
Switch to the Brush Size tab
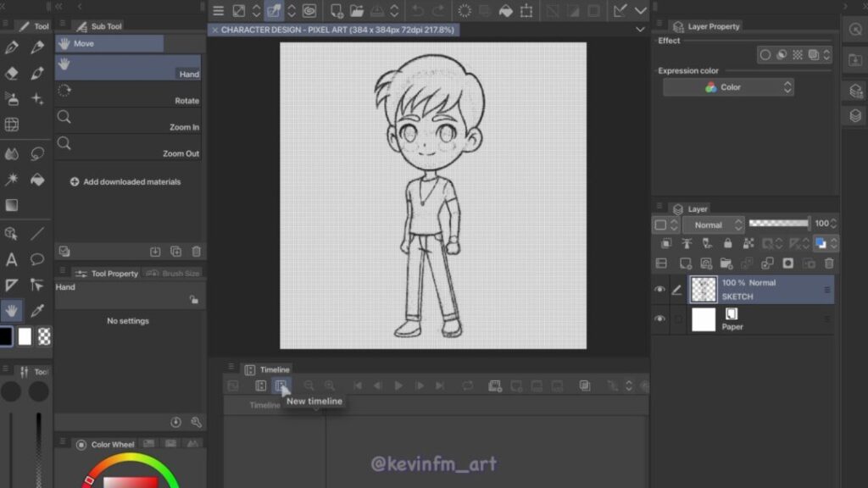click(173, 274)
